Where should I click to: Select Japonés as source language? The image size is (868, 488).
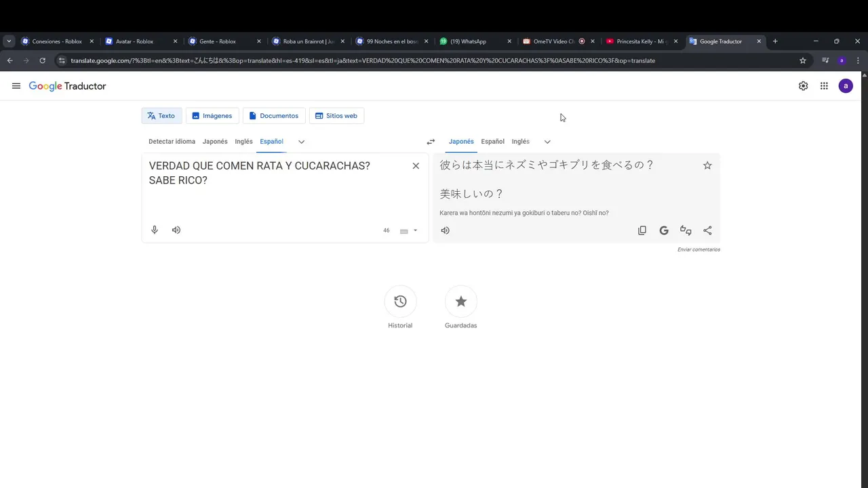[x=215, y=142]
